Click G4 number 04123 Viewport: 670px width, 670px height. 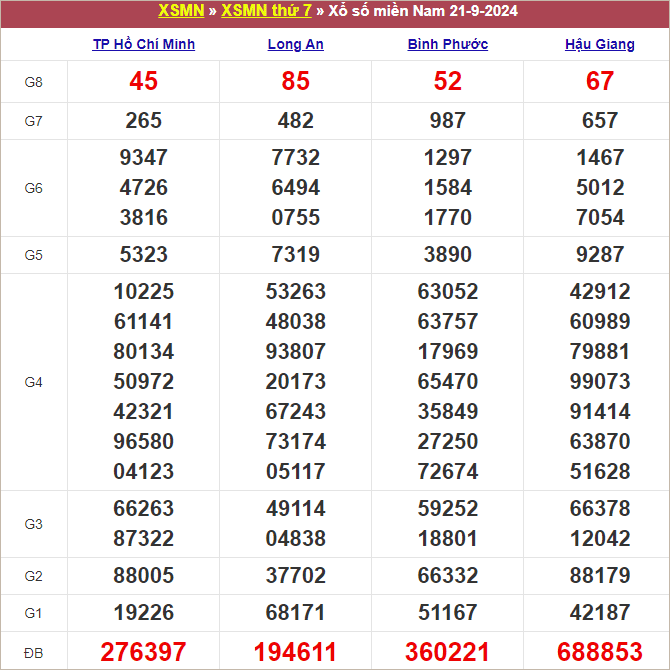(144, 471)
